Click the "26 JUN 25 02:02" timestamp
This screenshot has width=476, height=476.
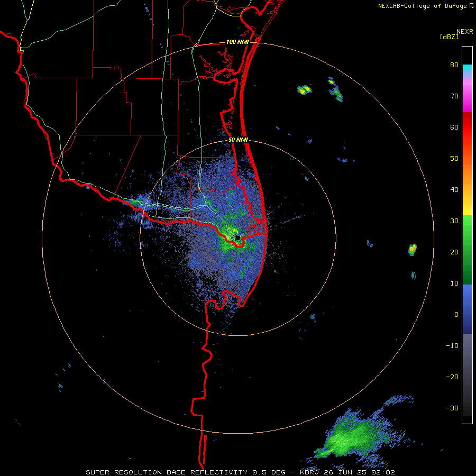tap(360, 472)
